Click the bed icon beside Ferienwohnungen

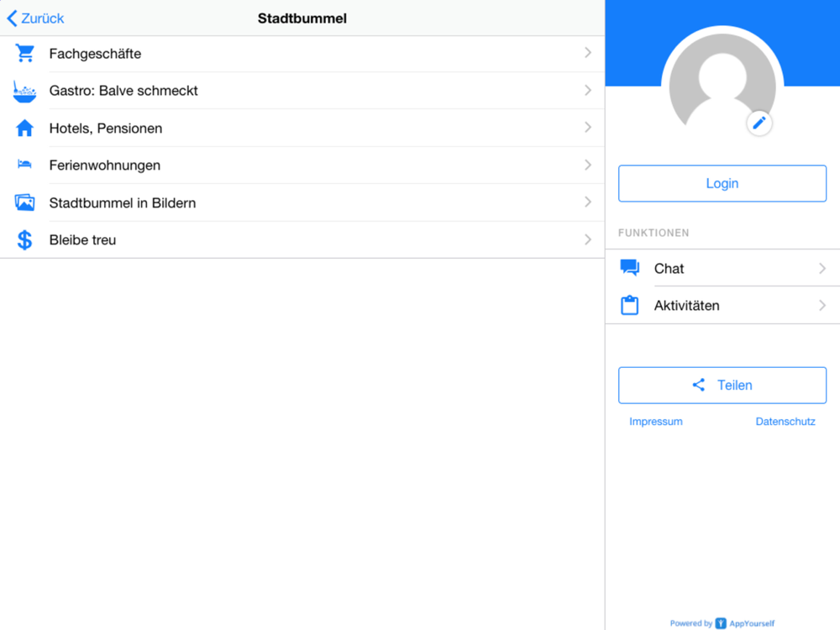click(x=24, y=165)
